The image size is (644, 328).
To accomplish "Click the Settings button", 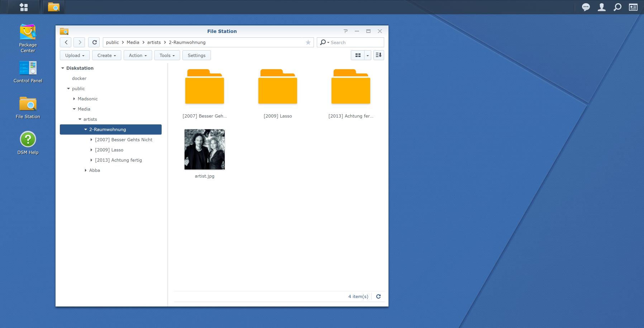I will 196,55.
